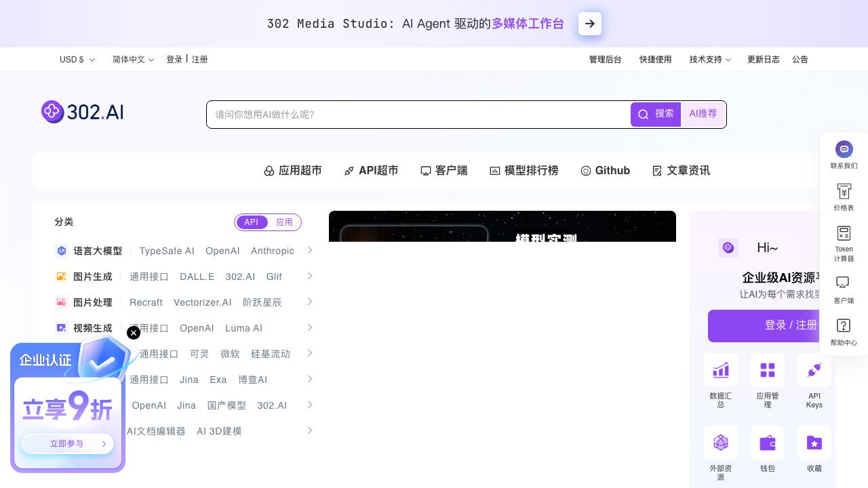This screenshot has width=868, height=488.
Task: Select the API toggle option
Action: point(252,222)
